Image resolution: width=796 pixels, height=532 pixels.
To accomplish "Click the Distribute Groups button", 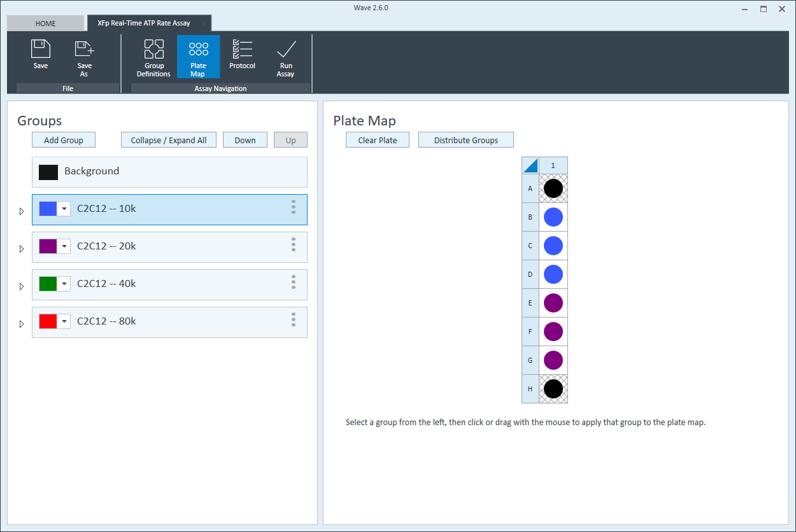I will [466, 140].
